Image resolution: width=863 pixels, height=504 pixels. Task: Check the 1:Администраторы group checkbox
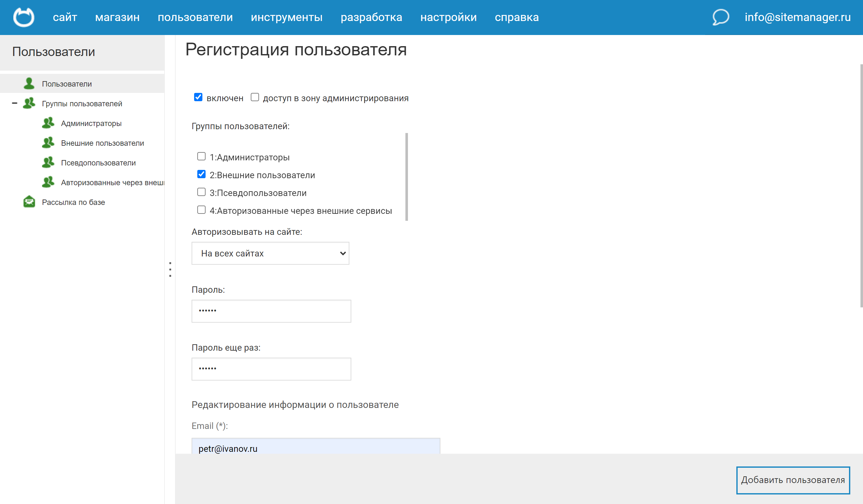click(x=201, y=157)
